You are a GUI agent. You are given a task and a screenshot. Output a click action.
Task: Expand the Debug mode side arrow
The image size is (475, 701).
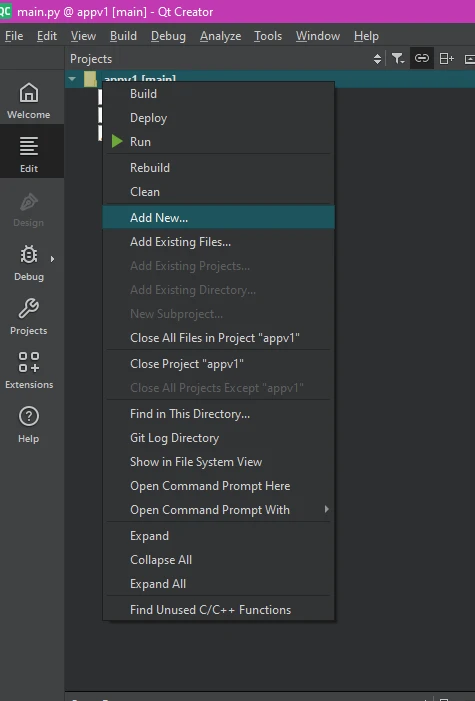(x=52, y=259)
